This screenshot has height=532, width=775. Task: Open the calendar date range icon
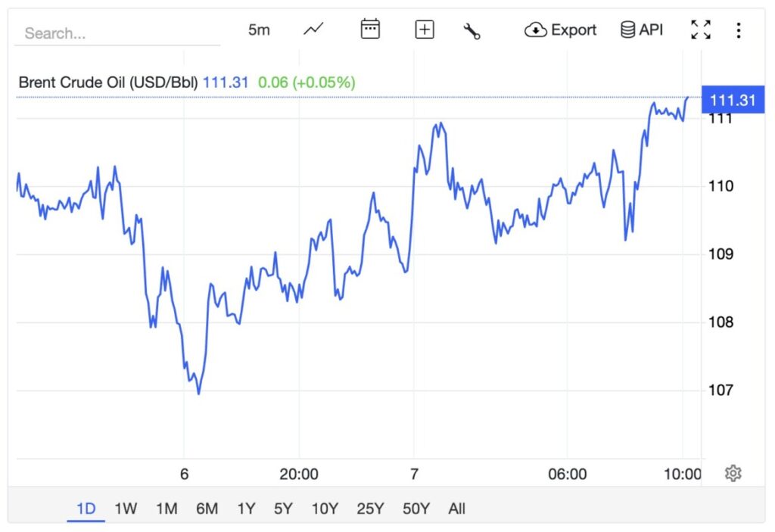pos(369,29)
